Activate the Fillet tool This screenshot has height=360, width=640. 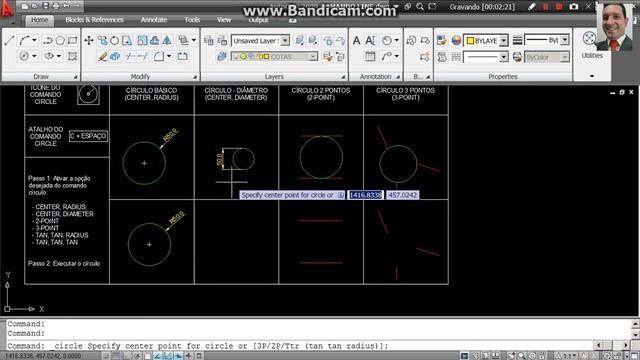pyautogui.click(x=159, y=56)
